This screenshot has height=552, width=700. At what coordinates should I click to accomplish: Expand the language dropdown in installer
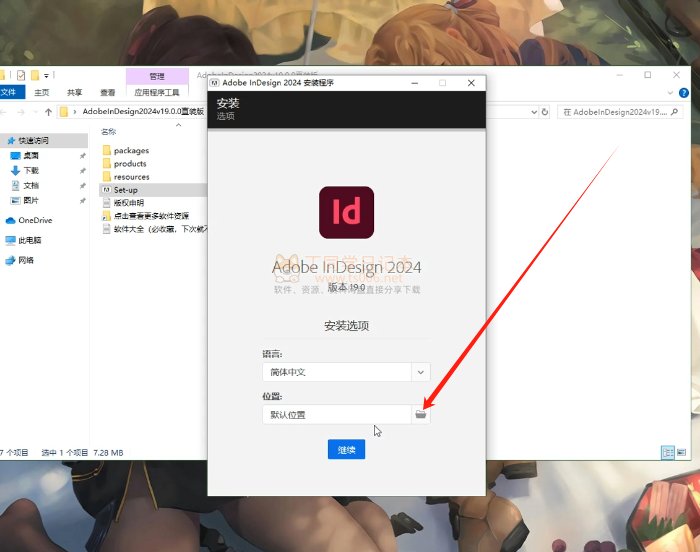[x=421, y=372]
